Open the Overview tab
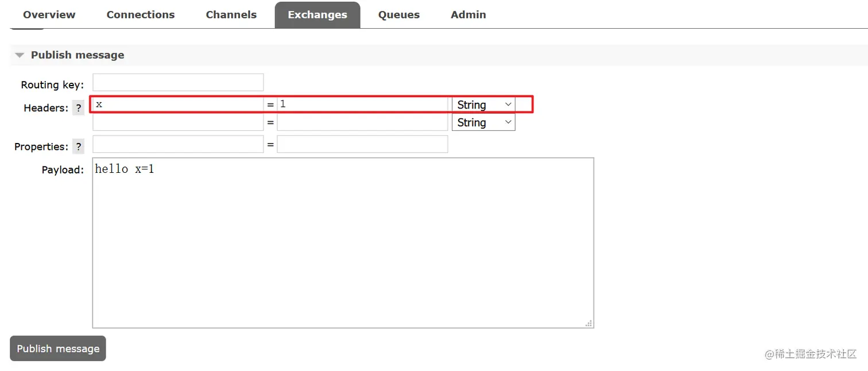Screen dimensions: 868x371 (49, 15)
